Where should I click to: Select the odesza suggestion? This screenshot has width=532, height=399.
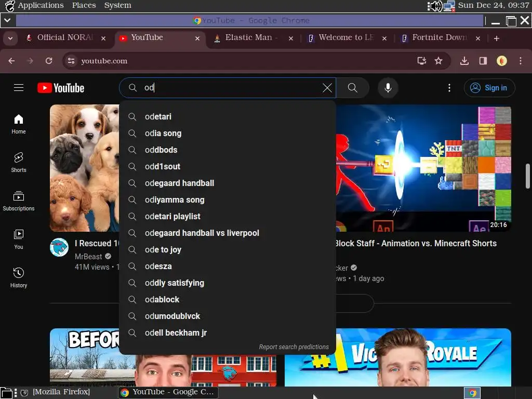point(228,267)
